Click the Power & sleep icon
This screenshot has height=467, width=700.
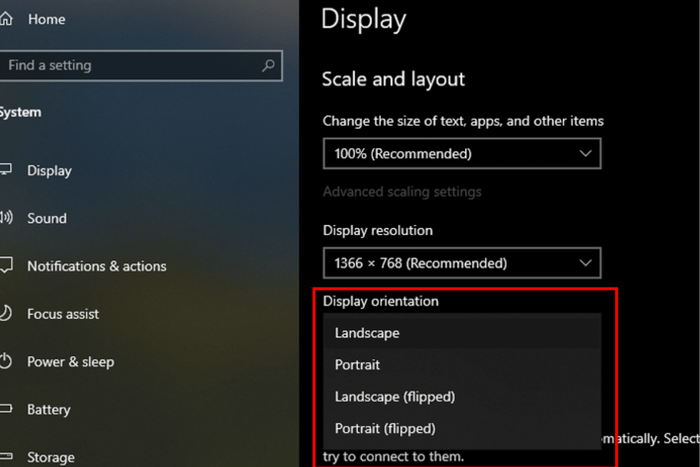pos(5,361)
